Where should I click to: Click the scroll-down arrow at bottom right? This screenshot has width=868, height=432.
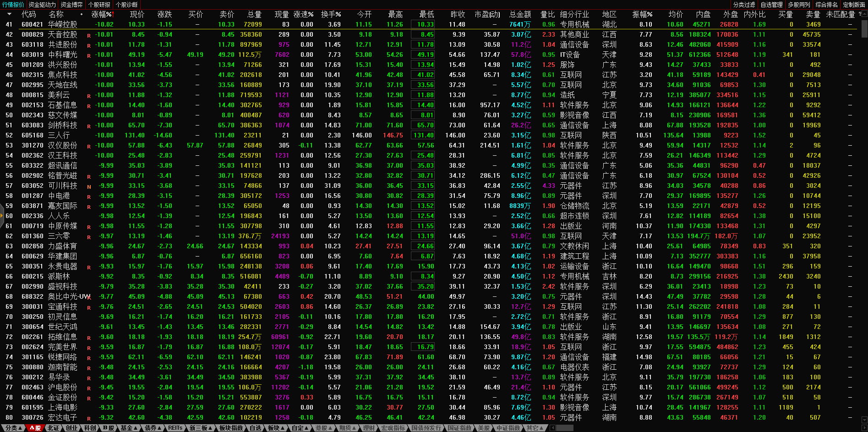[x=864, y=420]
